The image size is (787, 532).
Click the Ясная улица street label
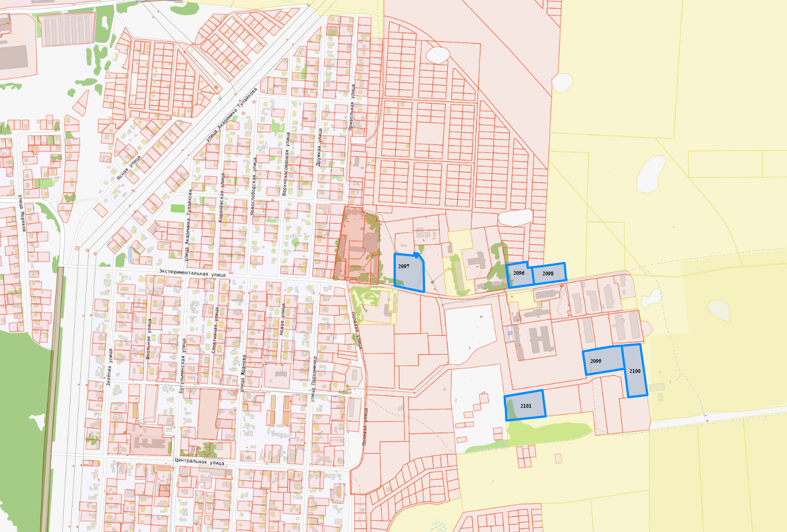[129, 168]
